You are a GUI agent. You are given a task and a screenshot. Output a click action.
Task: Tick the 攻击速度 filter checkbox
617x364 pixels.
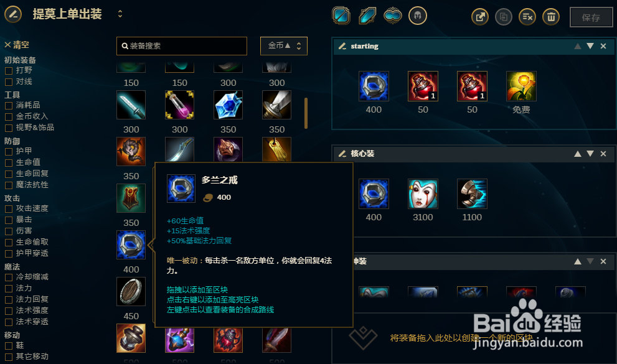[8, 208]
